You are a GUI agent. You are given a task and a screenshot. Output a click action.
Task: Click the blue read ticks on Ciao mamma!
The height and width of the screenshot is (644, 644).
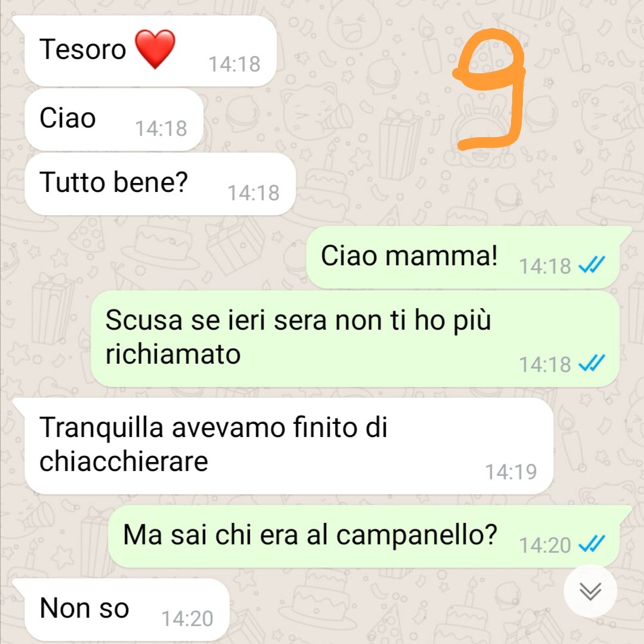tap(592, 265)
